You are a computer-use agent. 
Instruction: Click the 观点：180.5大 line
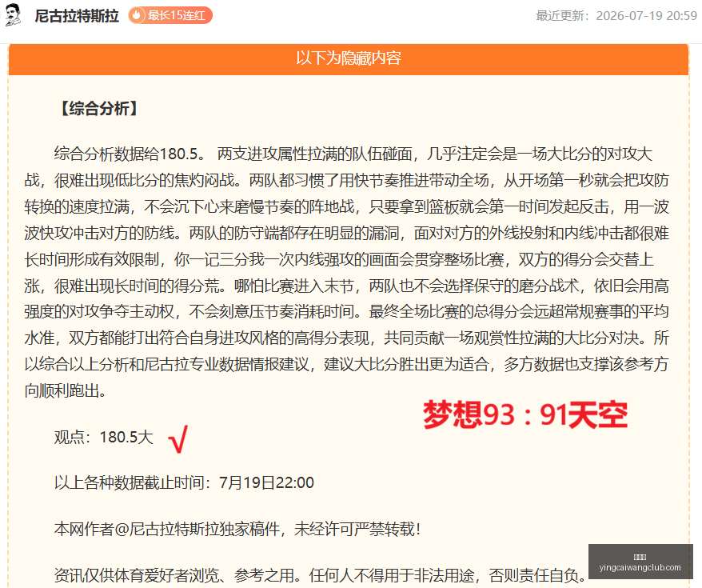click(x=104, y=437)
